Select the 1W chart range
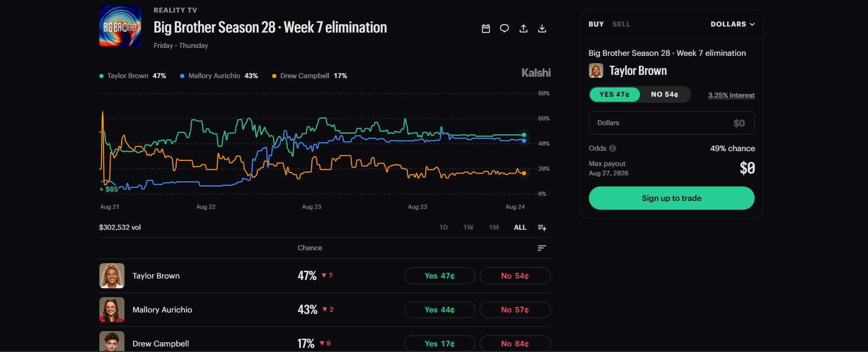The height and width of the screenshot is (352, 868). (468, 227)
